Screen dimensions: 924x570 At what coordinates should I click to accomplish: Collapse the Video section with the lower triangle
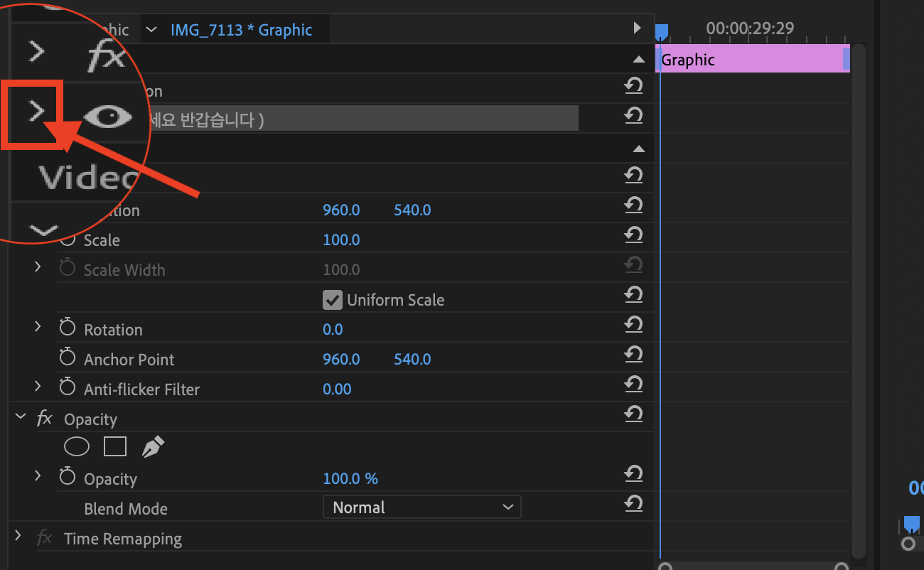pyautogui.click(x=639, y=149)
